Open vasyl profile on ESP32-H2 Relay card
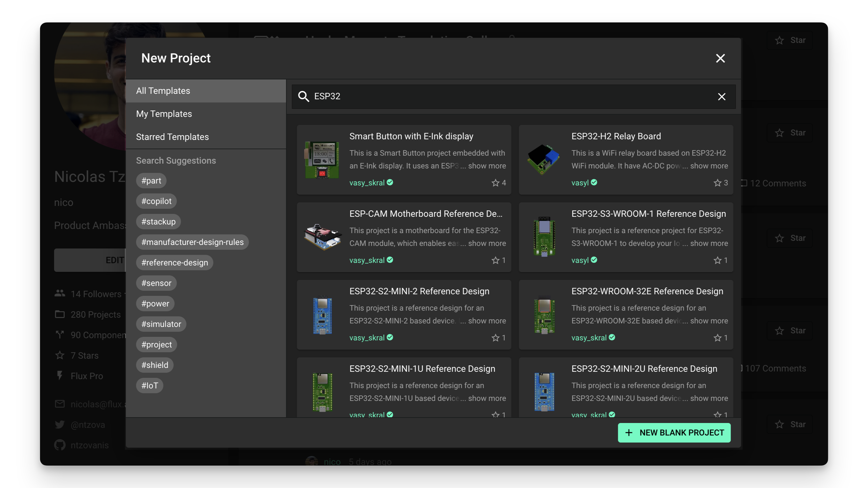This screenshot has width=868, height=488. [x=580, y=183]
